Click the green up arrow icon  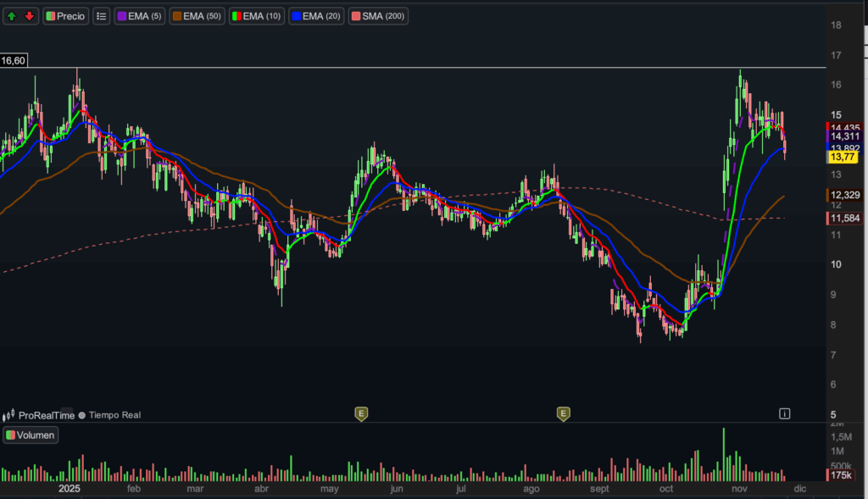click(12, 16)
